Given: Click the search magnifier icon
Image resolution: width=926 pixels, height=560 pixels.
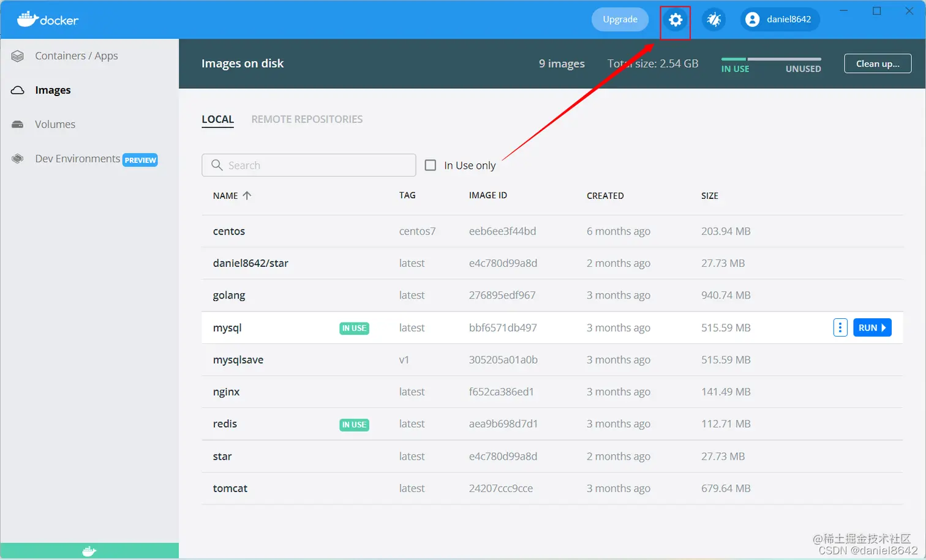Looking at the screenshot, I should pos(217,165).
